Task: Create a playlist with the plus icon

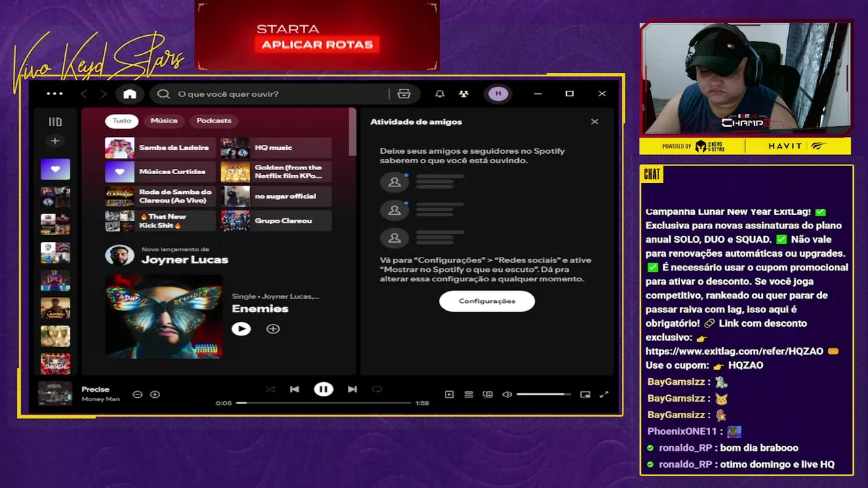Action: tap(55, 141)
